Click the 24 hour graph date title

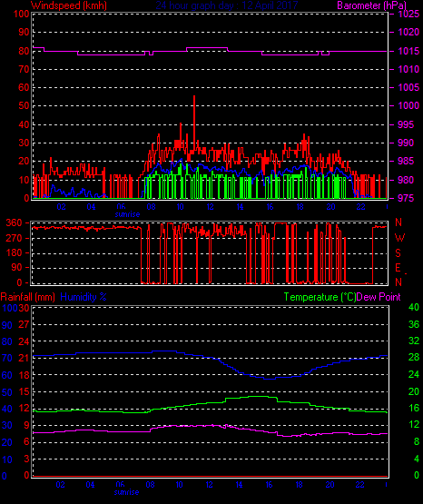click(227, 5)
